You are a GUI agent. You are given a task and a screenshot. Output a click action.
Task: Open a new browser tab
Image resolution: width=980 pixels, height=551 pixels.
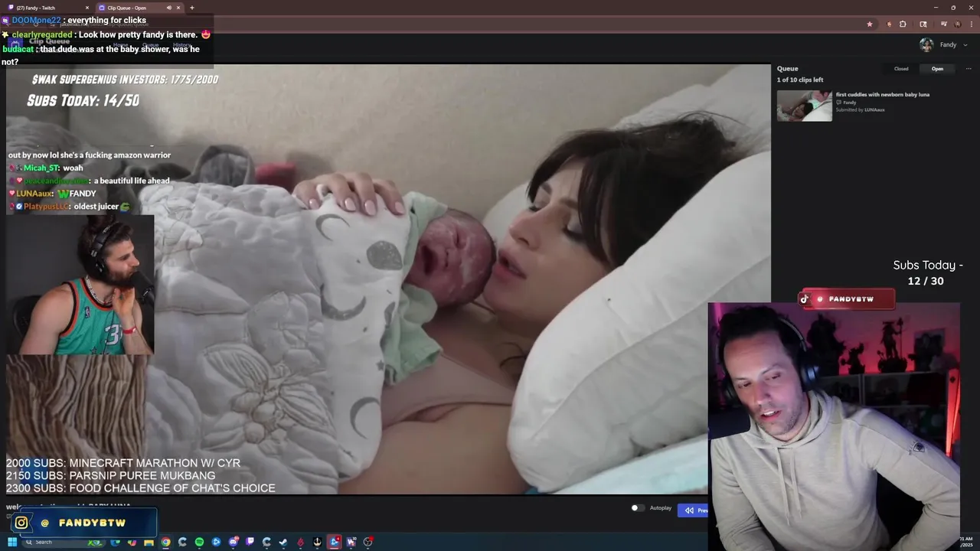pos(191,8)
